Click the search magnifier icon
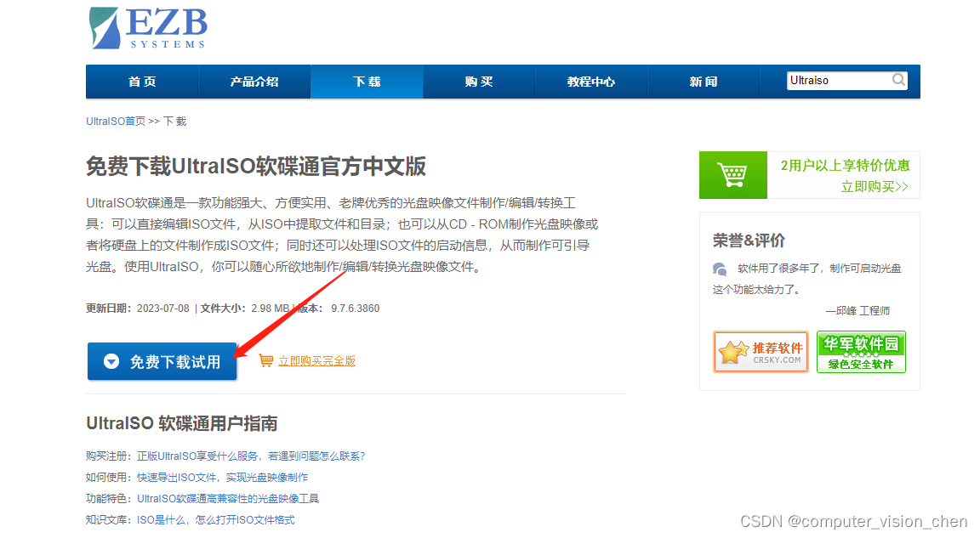 (898, 80)
